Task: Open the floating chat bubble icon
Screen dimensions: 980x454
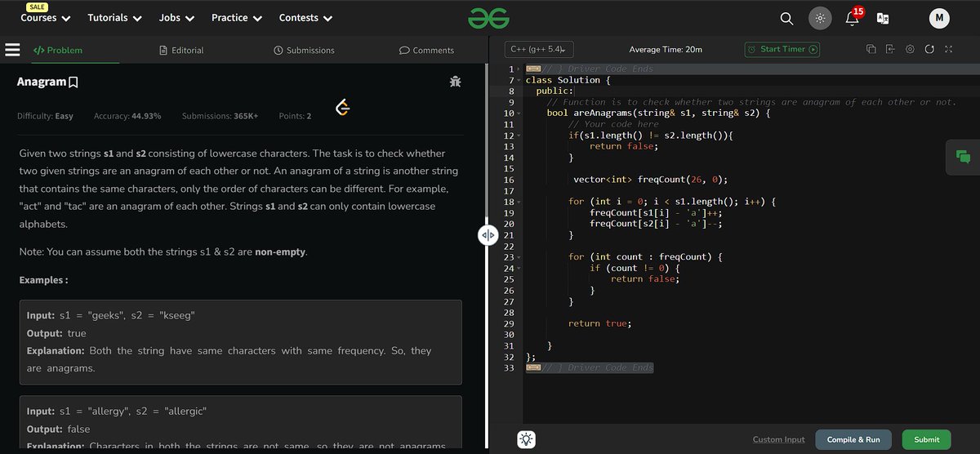Action: [x=963, y=157]
